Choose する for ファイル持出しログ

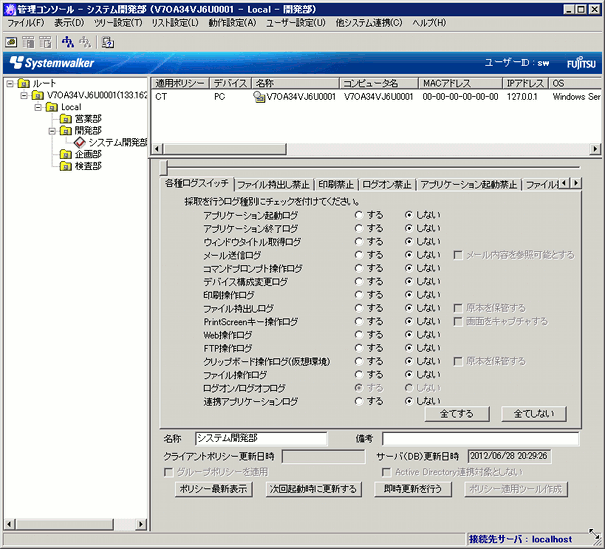(x=359, y=308)
